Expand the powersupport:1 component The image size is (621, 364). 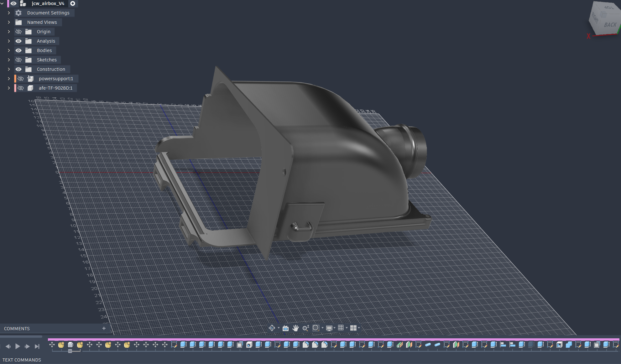pyautogui.click(x=9, y=79)
